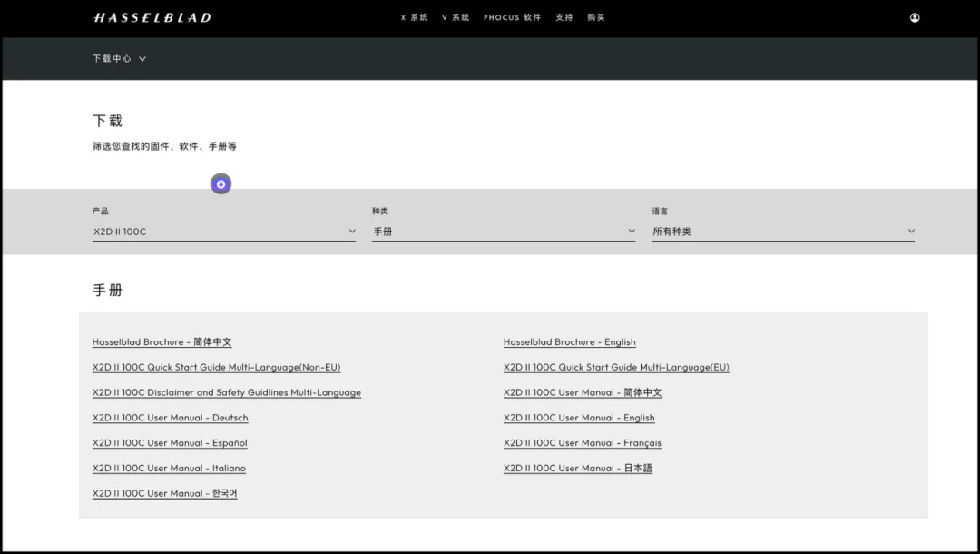Open the 种类 dropdown showing 手册
Screen dimensions: 980x554
coord(504,232)
